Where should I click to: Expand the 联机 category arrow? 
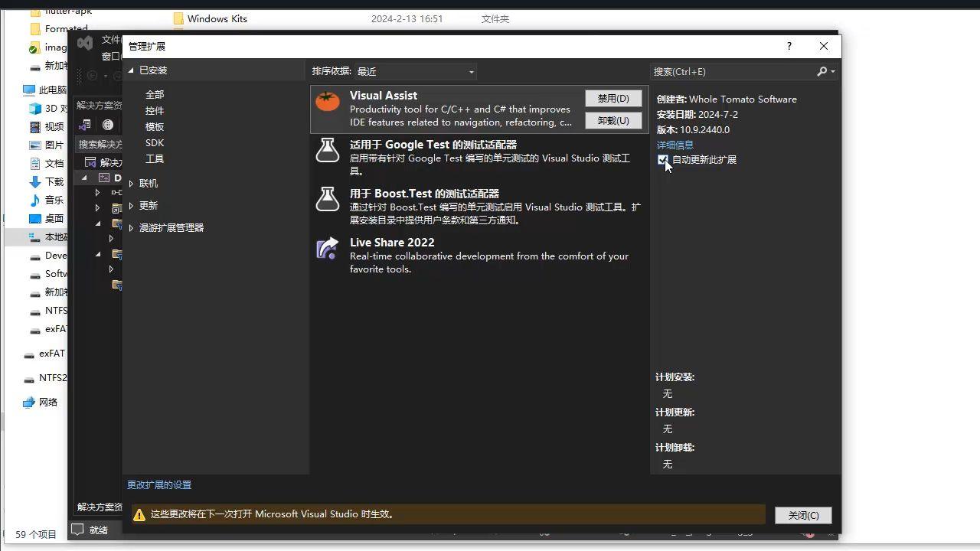131,184
